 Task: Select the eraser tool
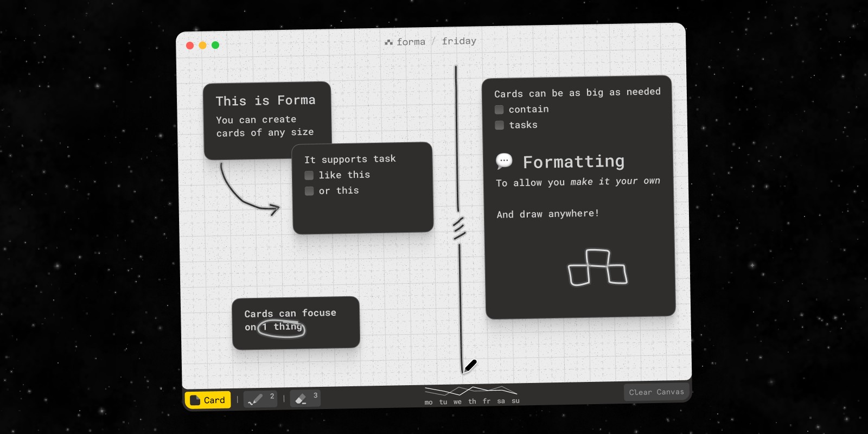pos(305,398)
